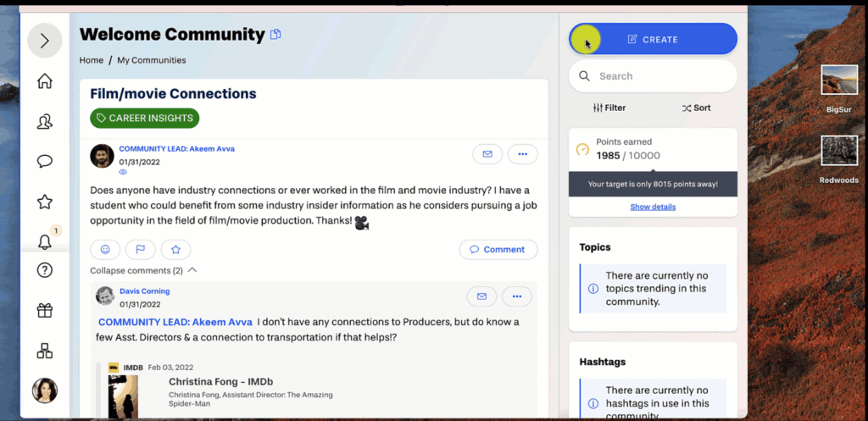Viewport: 868px width, 421px height.
Task: Click the CREATE button
Action: click(653, 39)
